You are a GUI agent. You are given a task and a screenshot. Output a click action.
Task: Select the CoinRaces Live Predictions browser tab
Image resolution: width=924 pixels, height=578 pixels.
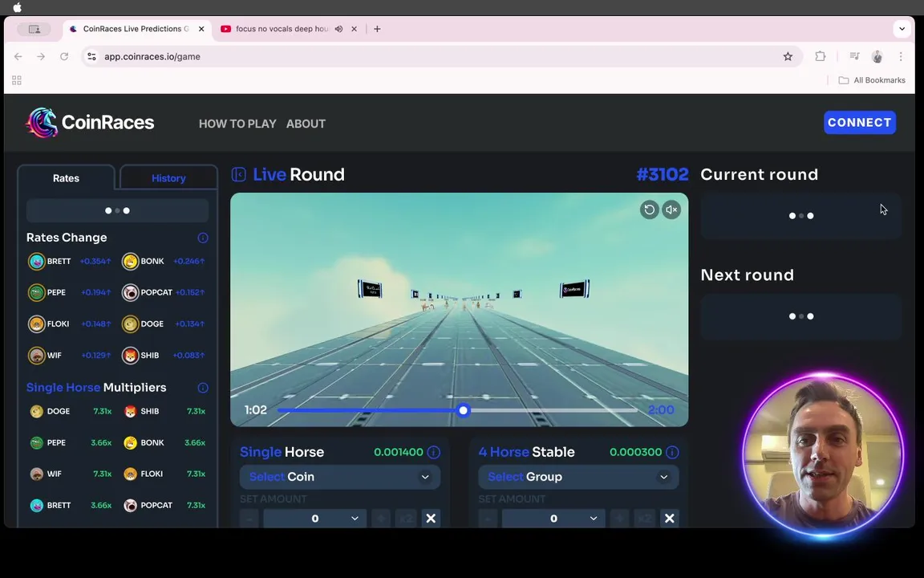click(x=136, y=29)
